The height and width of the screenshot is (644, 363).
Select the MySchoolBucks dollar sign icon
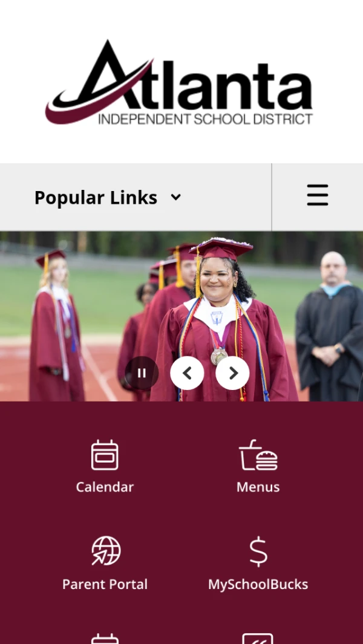point(258,551)
